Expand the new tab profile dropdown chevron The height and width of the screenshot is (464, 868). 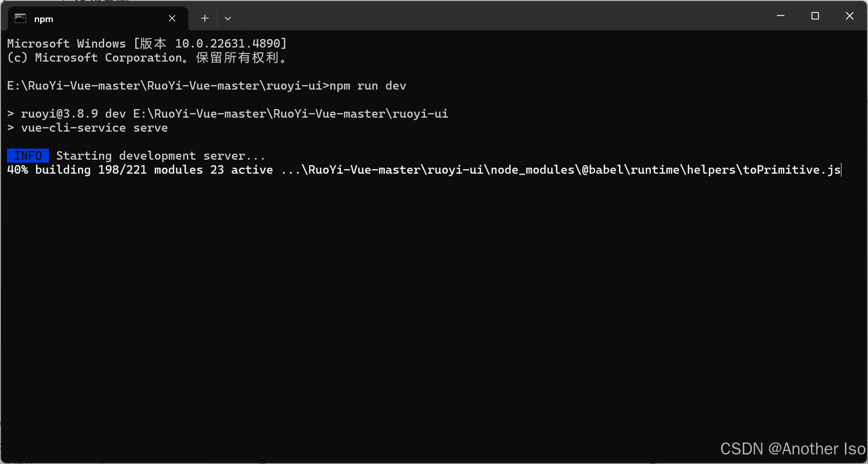click(x=228, y=19)
